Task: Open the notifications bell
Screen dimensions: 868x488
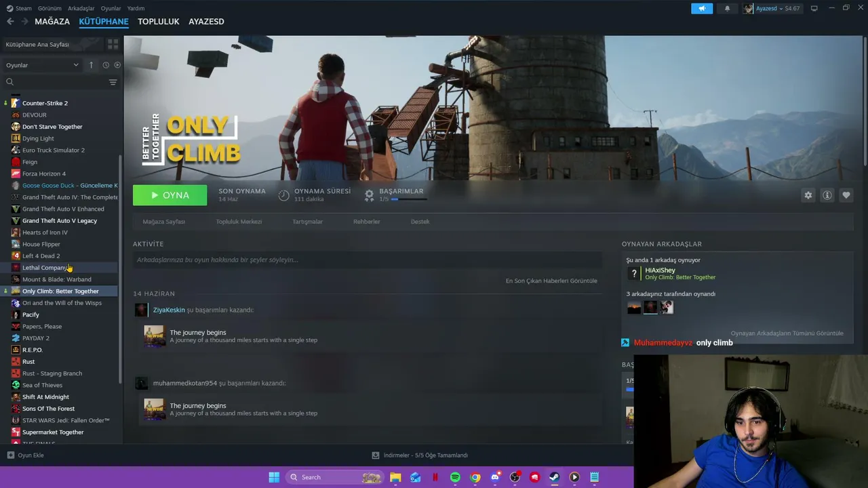Action: pos(727,8)
